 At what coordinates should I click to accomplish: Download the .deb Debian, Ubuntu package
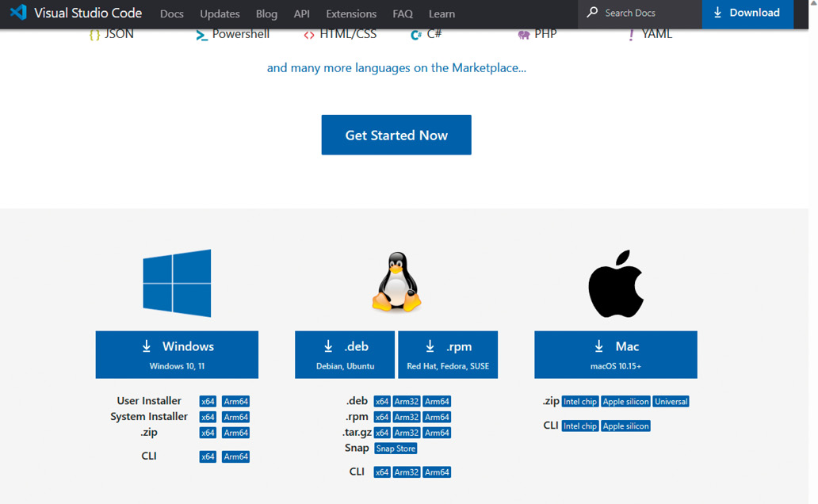tap(345, 355)
